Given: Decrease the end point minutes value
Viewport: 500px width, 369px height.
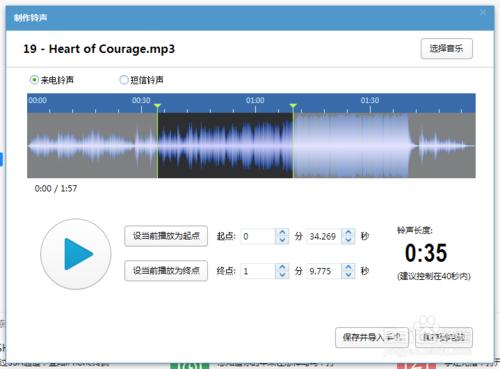Looking at the screenshot, I should pos(282,274).
